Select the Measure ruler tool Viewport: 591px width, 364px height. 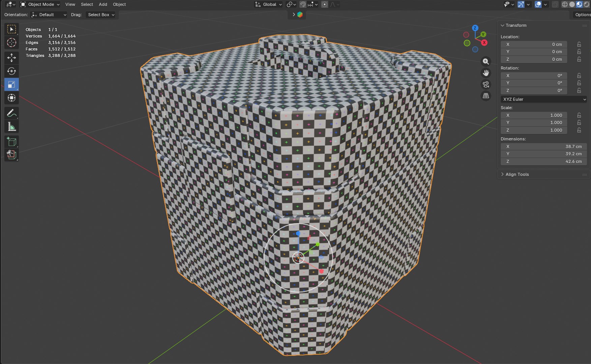click(x=11, y=127)
